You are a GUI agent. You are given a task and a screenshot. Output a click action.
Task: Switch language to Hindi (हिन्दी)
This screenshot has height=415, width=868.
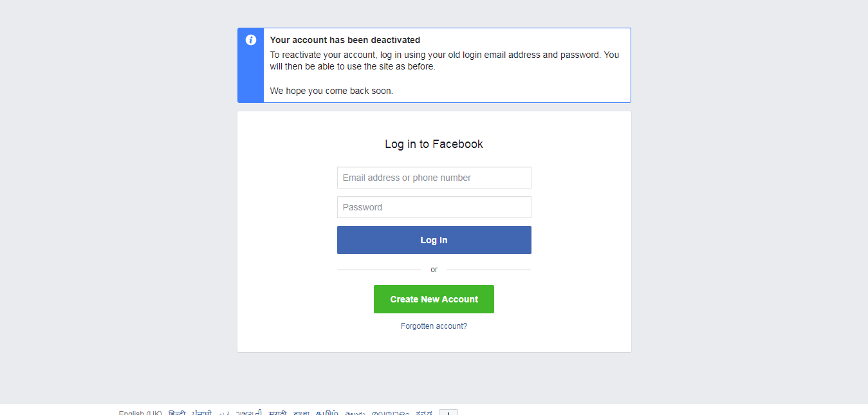coord(177,412)
